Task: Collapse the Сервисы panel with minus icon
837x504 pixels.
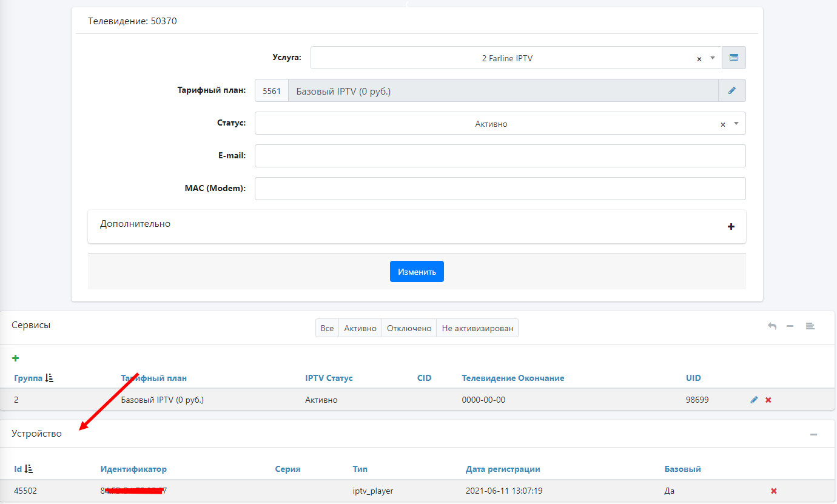Action: point(790,326)
